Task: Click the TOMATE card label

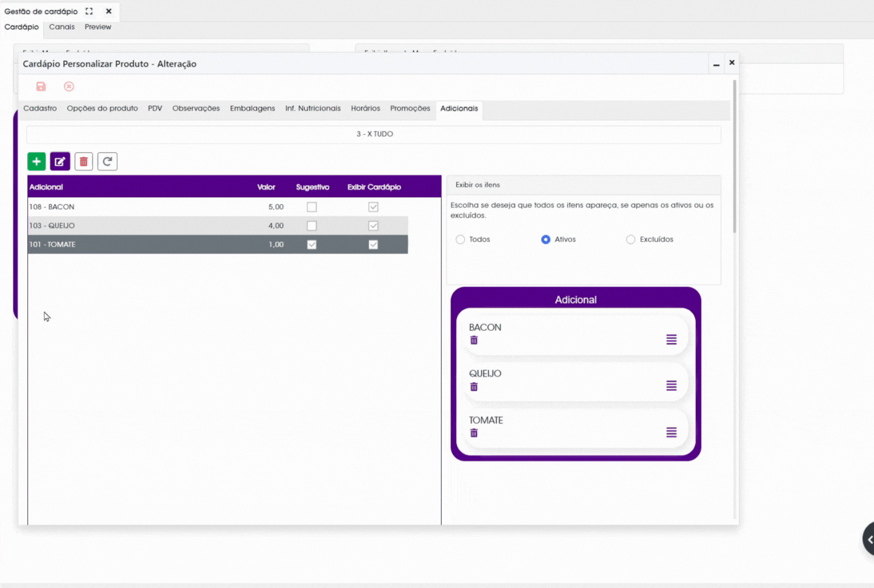Action: click(486, 420)
